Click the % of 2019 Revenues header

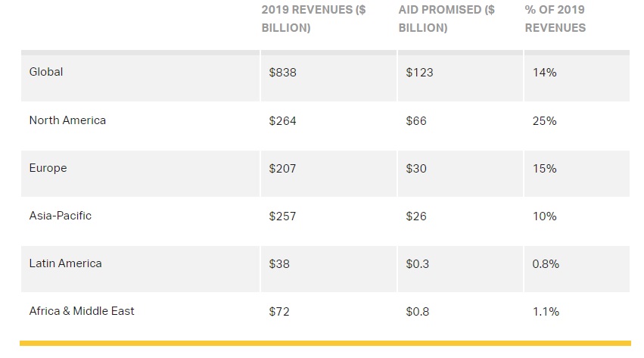(555, 19)
